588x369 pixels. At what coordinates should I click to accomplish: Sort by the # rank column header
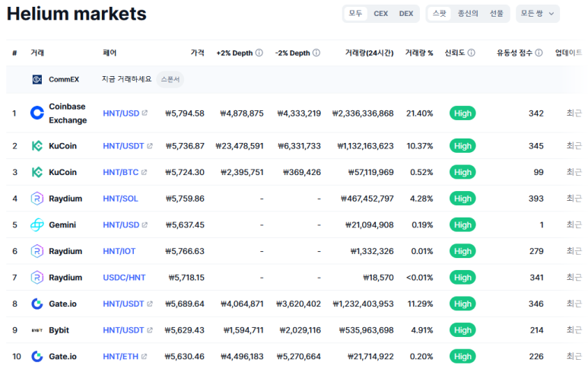tap(14, 52)
